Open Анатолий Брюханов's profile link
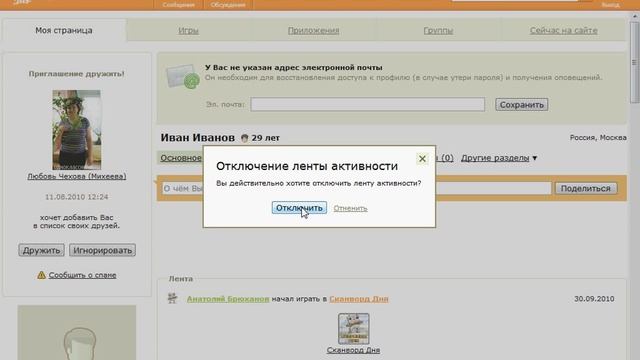The height and width of the screenshot is (360, 640). point(228,299)
